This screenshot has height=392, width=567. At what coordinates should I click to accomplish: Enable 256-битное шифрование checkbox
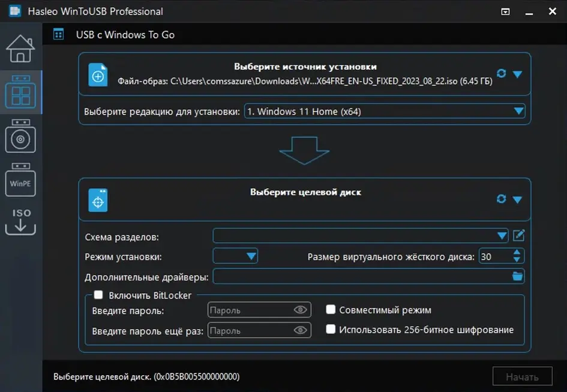(x=330, y=329)
